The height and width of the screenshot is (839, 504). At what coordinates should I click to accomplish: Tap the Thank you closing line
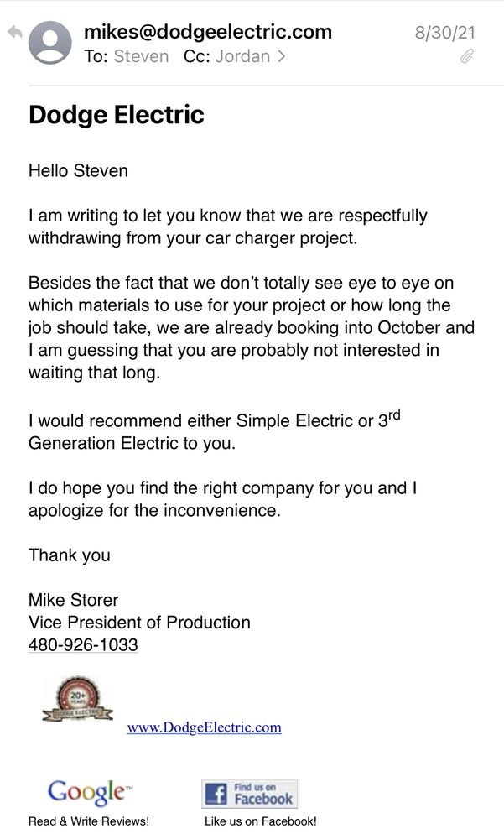click(x=70, y=555)
